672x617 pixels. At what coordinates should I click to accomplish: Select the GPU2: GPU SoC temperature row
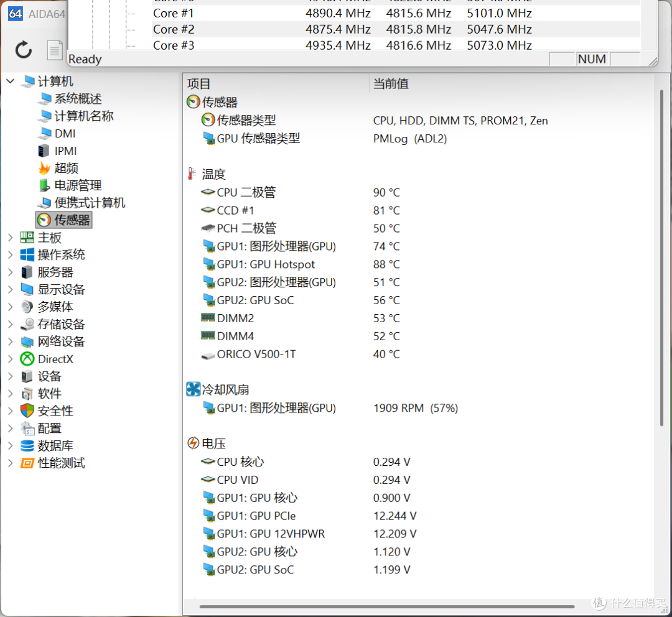(418, 300)
